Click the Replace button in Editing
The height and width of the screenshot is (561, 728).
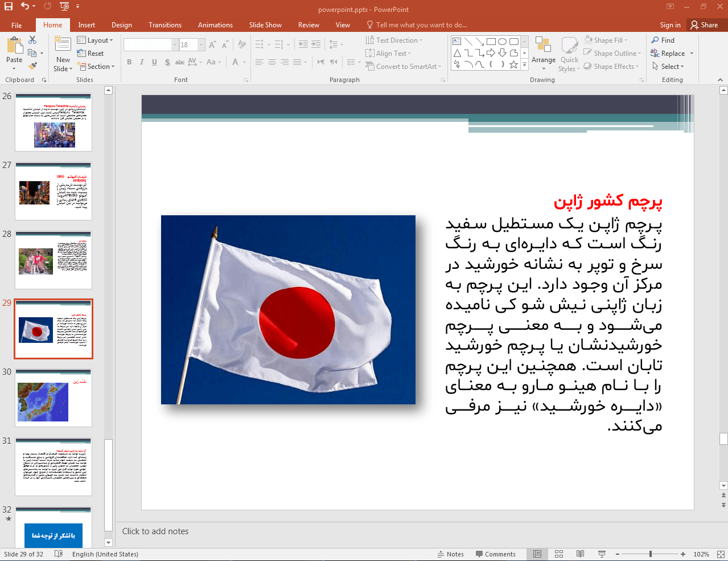click(x=672, y=54)
